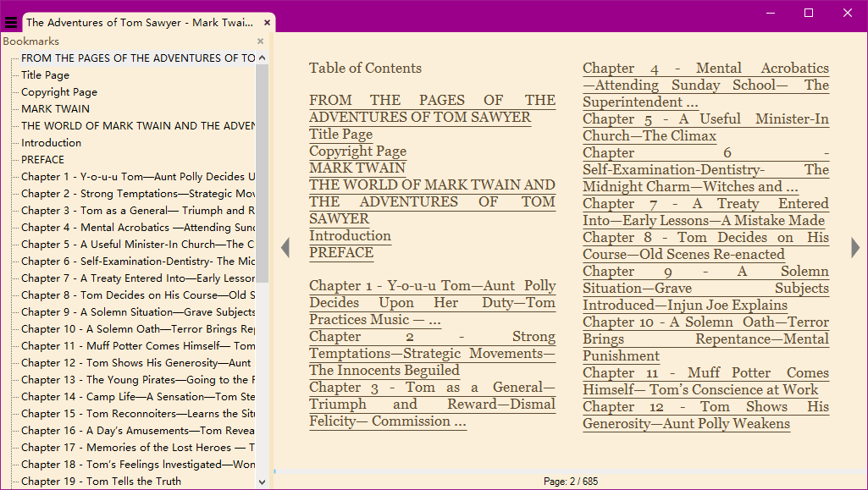Open Chapter 12 Tom Shows page link
This screenshot has height=490, width=868.
pyautogui.click(x=705, y=415)
